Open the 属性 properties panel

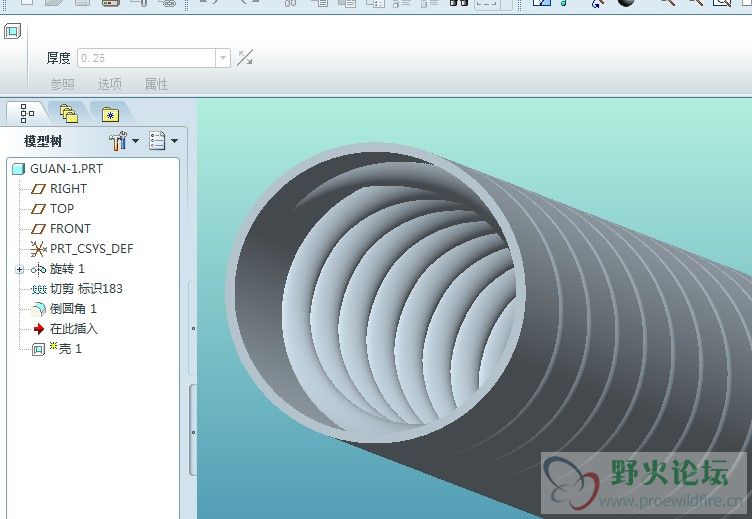[x=156, y=84]
